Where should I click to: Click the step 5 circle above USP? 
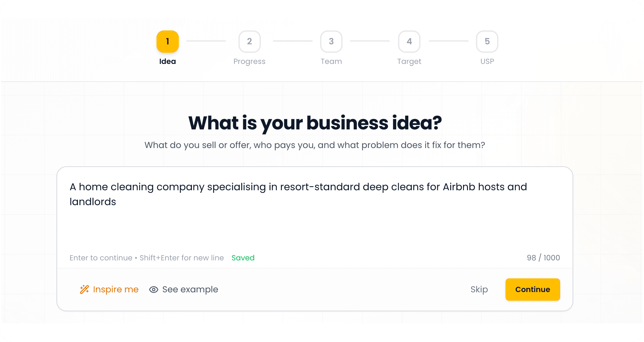coord(487,41)
